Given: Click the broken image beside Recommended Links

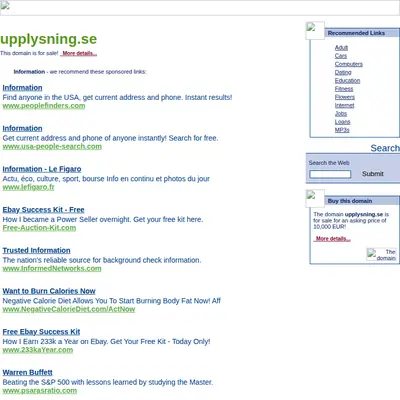Looking at the screenshot, I should (x=315, y=31).
